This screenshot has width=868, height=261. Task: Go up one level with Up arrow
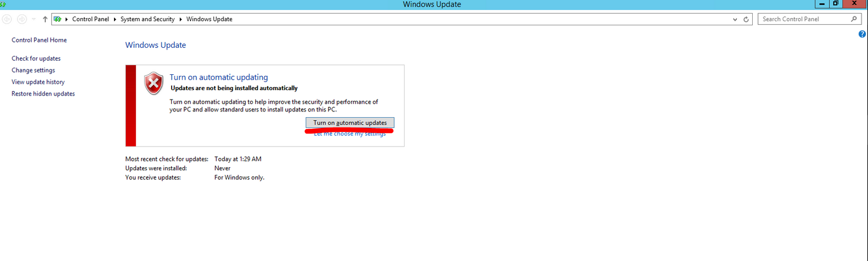(x=45, y=19)
